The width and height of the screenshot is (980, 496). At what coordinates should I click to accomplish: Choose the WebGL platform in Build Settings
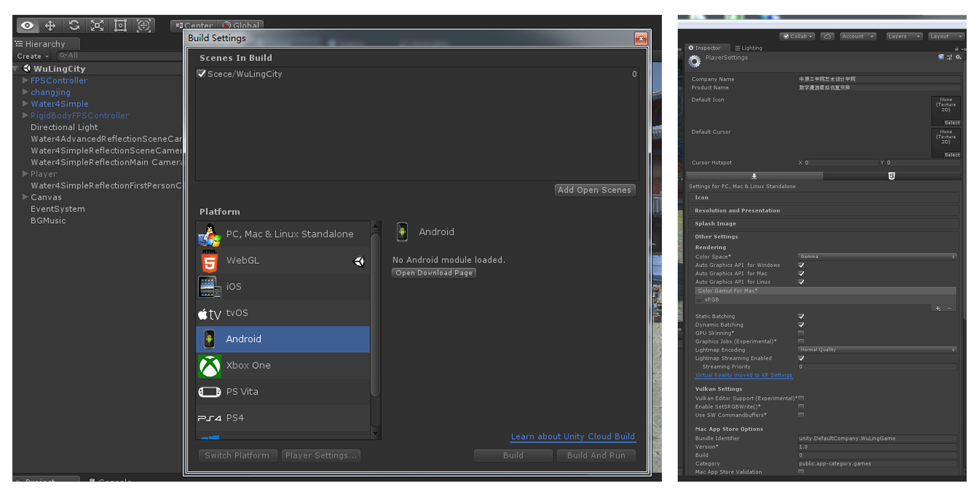(x=283, y=260)
